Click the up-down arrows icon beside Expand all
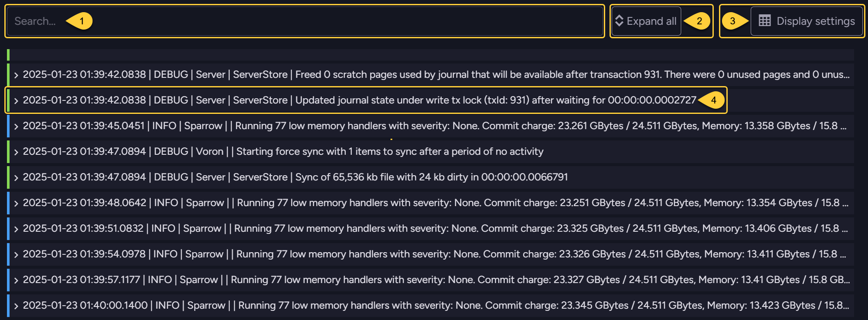 click(620, 21)
